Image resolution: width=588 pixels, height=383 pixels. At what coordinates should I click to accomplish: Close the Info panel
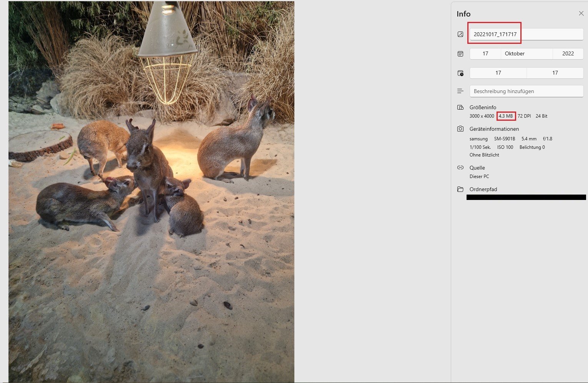(581, 13)
